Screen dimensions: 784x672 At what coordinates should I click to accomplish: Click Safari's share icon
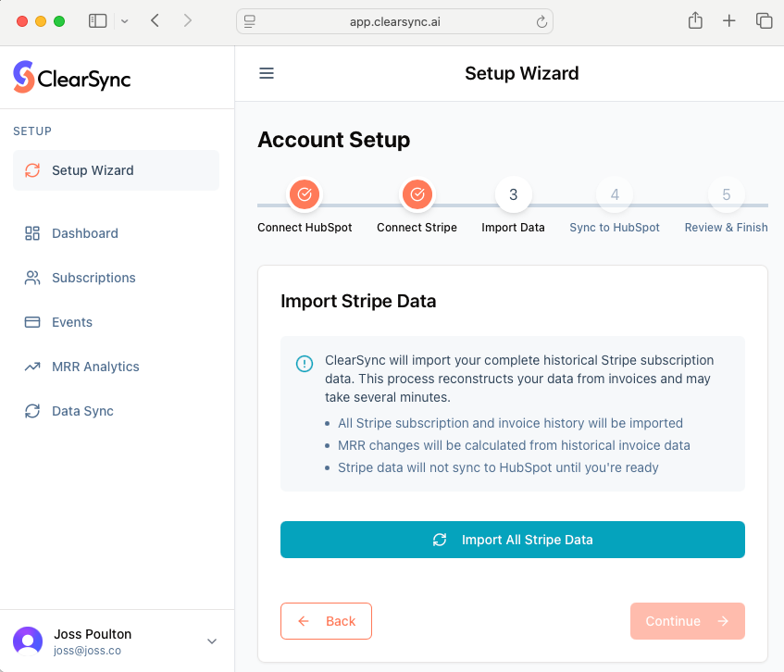coord(695,21)
